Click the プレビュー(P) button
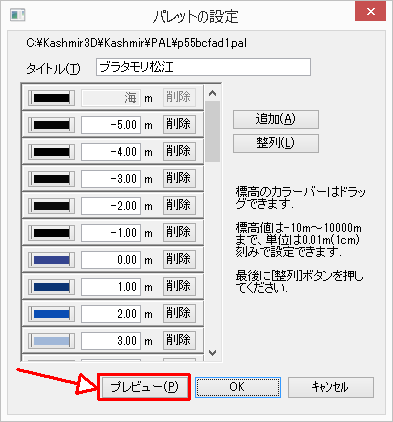393x422 pixels. pos(145,387)
